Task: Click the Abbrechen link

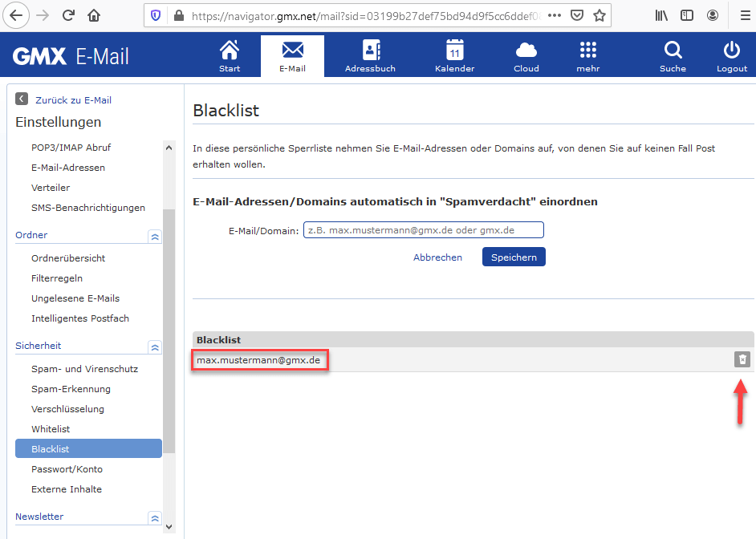Action: 437,257
